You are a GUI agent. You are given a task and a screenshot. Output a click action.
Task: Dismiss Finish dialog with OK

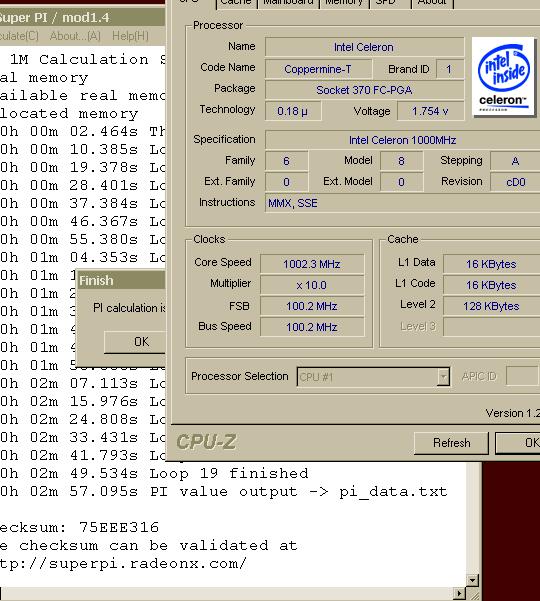[135, 342]
